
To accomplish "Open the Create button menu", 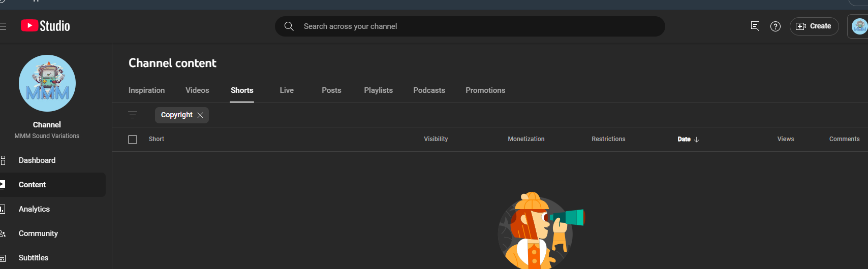I will pos(814,26).
